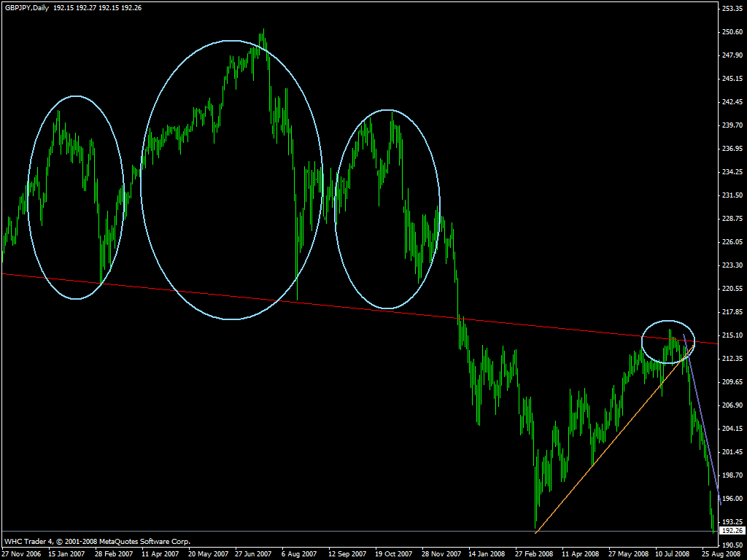Click the 190.50 price axis label
This screenshot has width=747, height=560.
coord(732,545)
